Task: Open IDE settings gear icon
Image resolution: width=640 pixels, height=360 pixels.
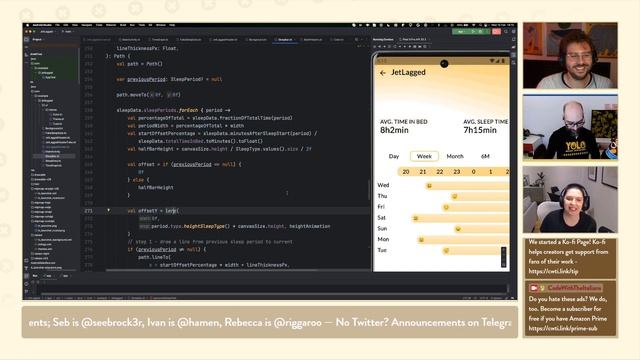Action: point(513,31)
